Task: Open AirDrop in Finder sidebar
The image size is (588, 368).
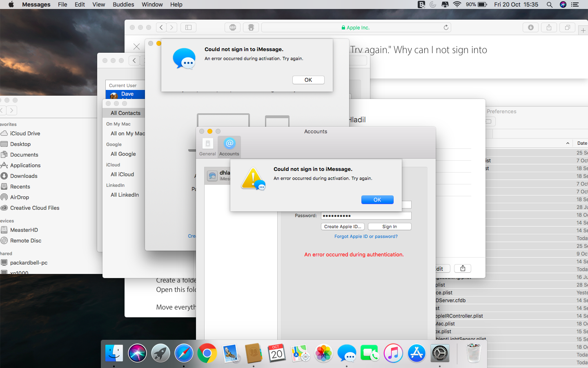Action: coord(20,197)
